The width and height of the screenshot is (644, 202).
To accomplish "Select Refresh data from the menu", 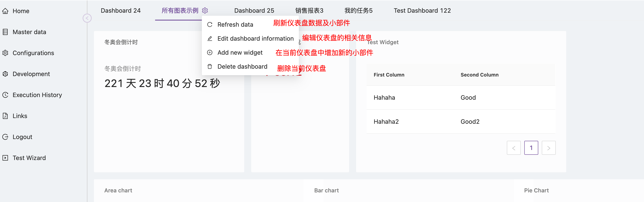I will (x=235, y=24).
